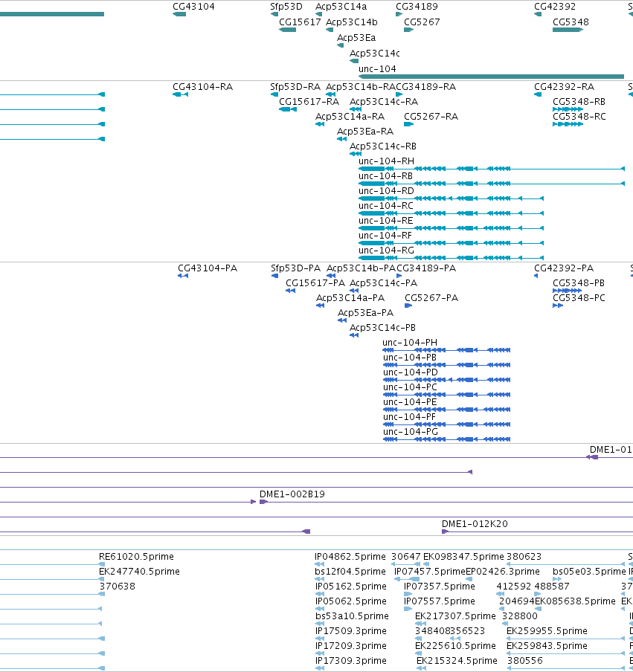The width and height of the screenshot is (633, 672).
Task: Select the RE61020.5prime EST label
Action: pyautogui.click(x=136, y=556)
